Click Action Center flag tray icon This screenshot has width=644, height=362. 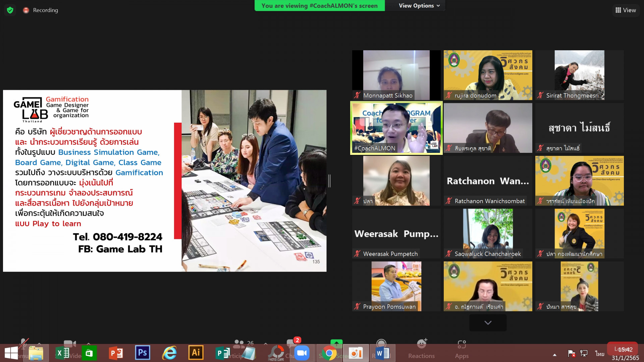[572, 353]
